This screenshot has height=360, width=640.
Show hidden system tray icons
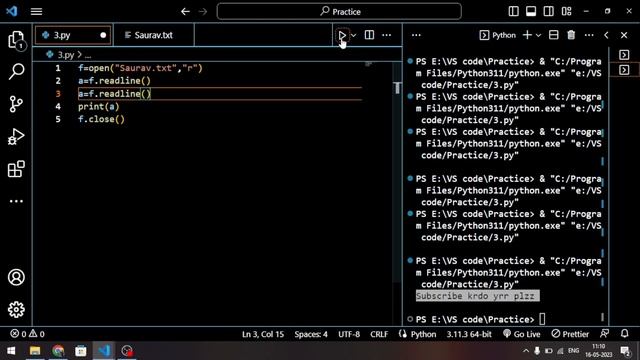click(526, 351)
